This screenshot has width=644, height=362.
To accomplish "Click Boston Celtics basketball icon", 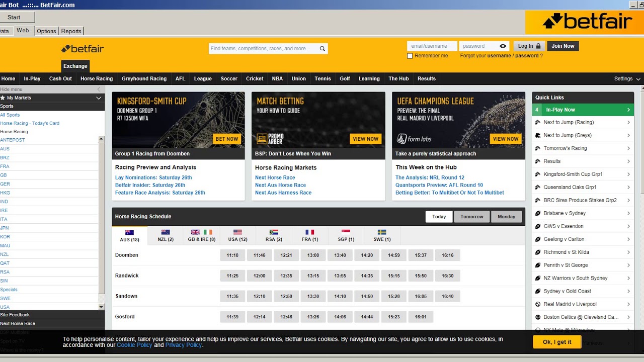I will click(x=538, y=317).
